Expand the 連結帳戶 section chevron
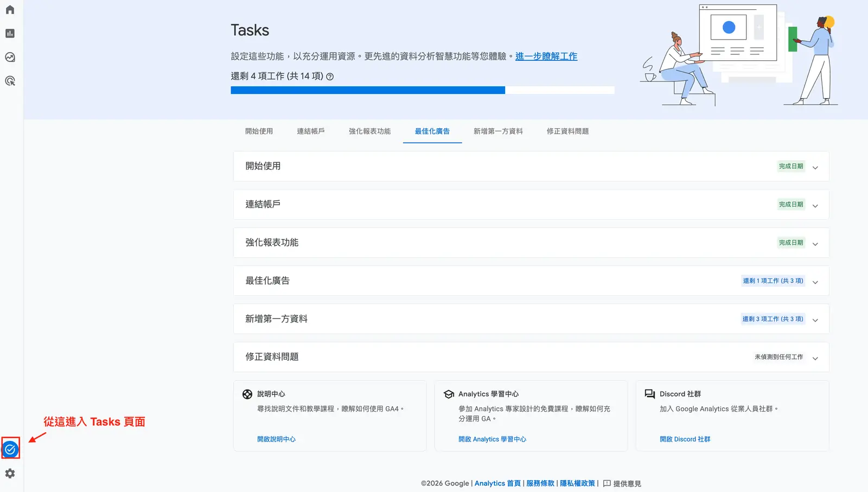This screenshot has width=868, height=492. coord(815,206)
